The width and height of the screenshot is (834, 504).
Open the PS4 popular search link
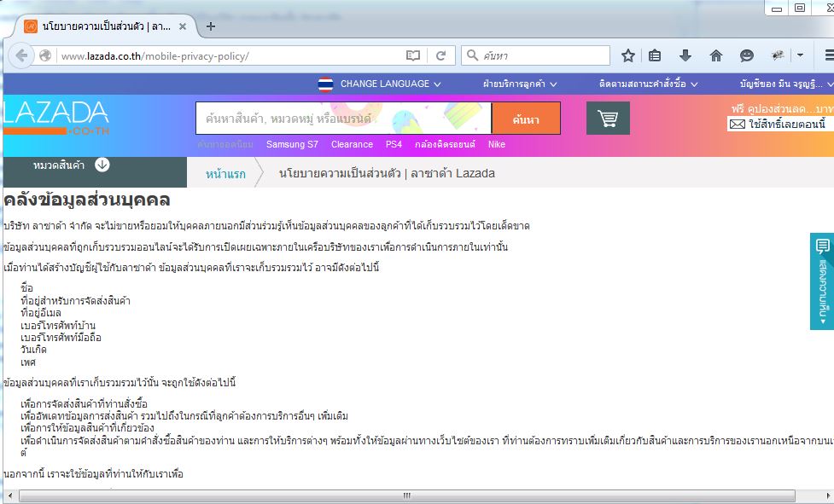click(x=394, y=144)
